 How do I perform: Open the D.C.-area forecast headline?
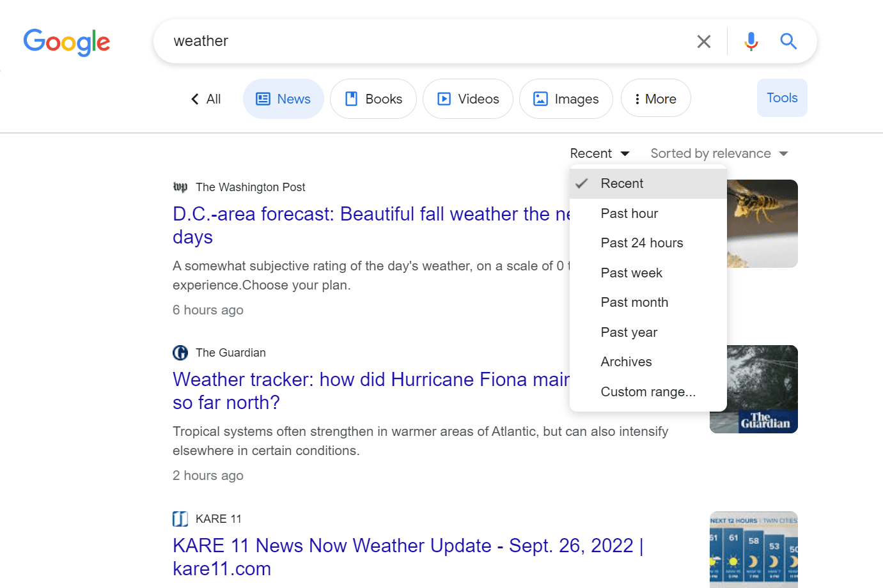pos(371,226)
